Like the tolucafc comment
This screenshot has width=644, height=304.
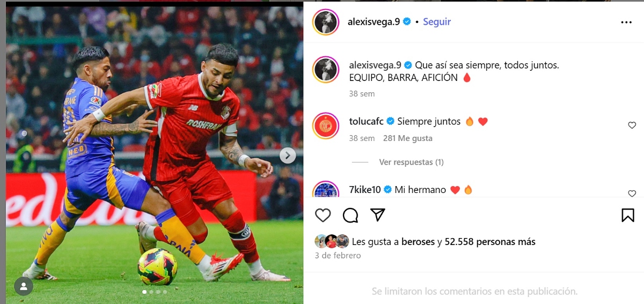point(632,125)
